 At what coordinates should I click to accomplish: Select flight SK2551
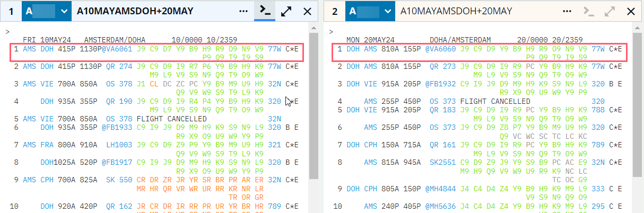pos(442,162)
